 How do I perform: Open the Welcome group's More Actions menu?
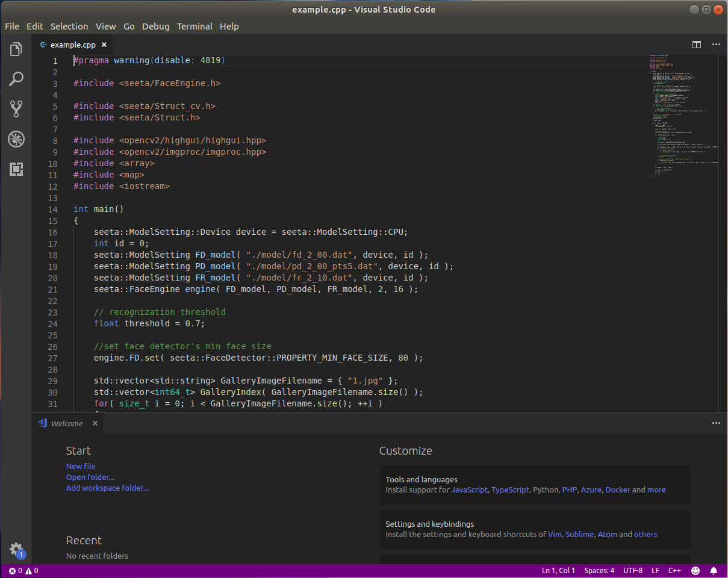point(716,423)
